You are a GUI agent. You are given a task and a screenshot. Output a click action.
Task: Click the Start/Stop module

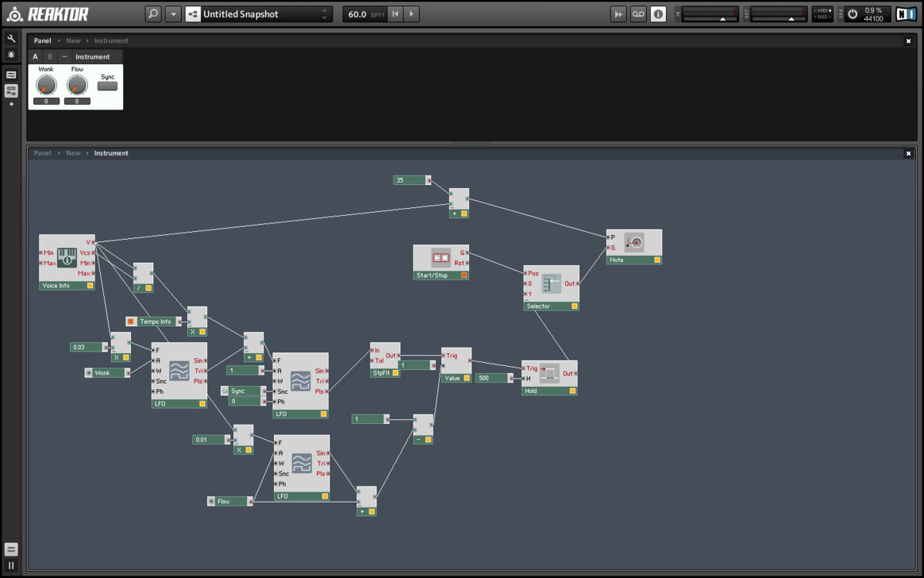point(440,262)
